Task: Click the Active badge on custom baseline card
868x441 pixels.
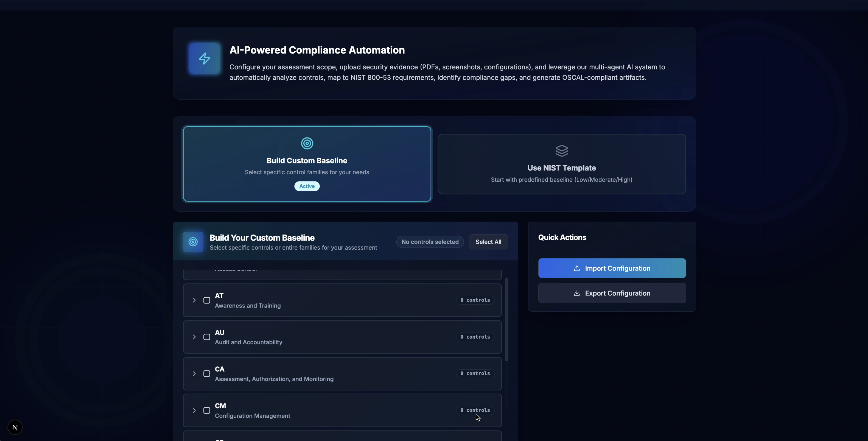Action: [307, 186]
